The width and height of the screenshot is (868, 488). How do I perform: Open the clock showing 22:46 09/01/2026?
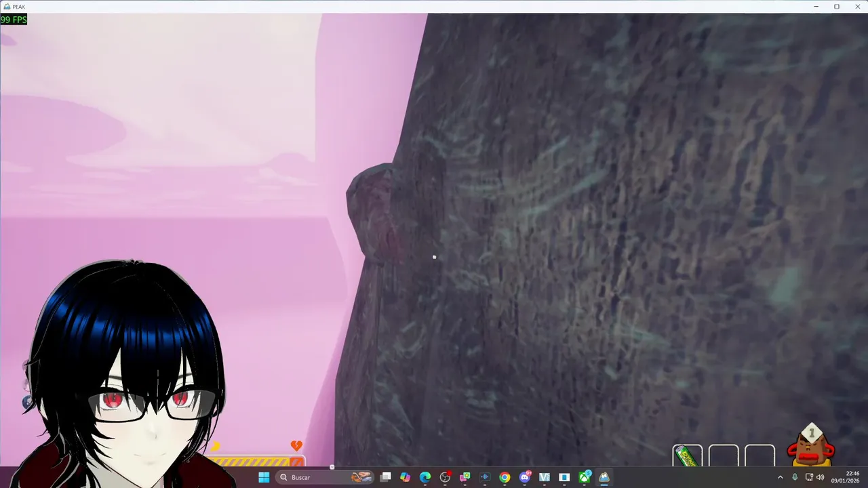(x=846, y=477)
